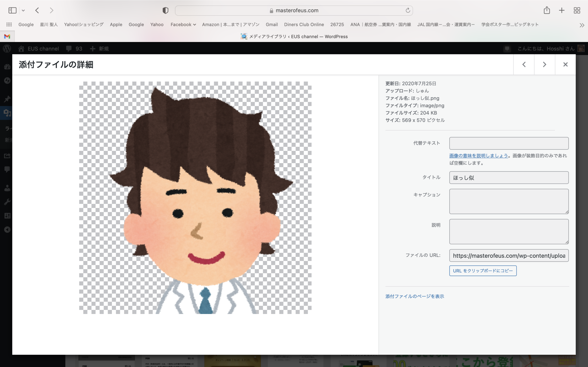
Task: Open a new tab with plus icon
Action: click(x=562, y=11)
